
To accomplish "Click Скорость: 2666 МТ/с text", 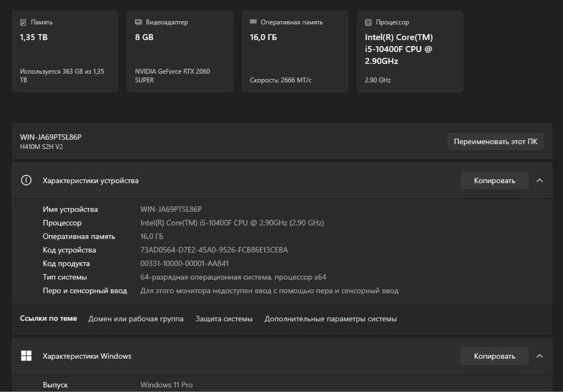I will tap(280, 80).
